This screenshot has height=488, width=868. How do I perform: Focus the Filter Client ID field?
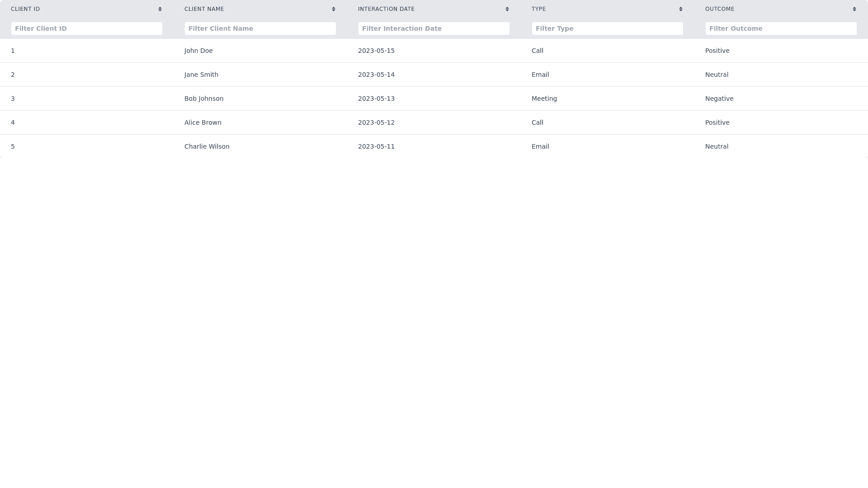87,28
